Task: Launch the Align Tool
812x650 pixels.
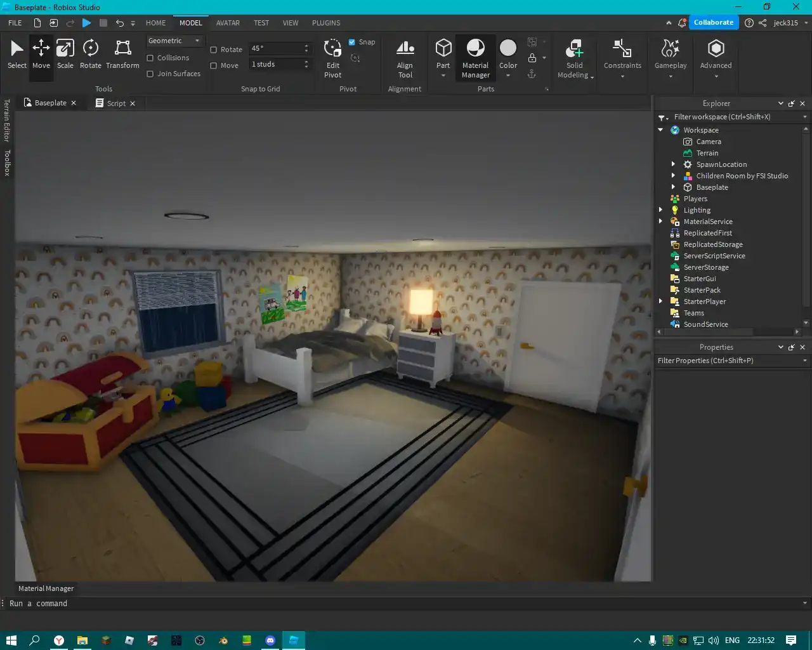Action: [x=405, y=58]
